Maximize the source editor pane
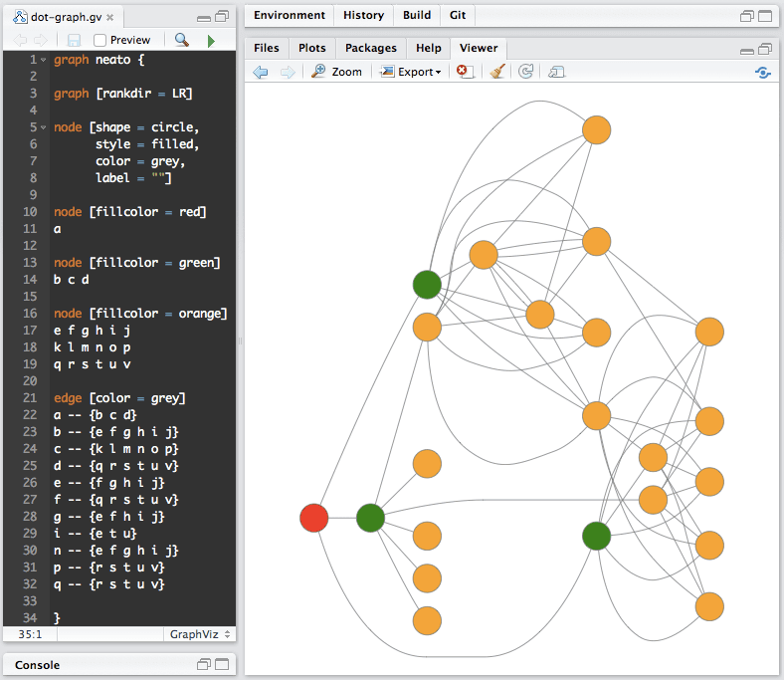The width and height of the screenshot is (784, 680). pyautogui.click(x=222, y=17)
